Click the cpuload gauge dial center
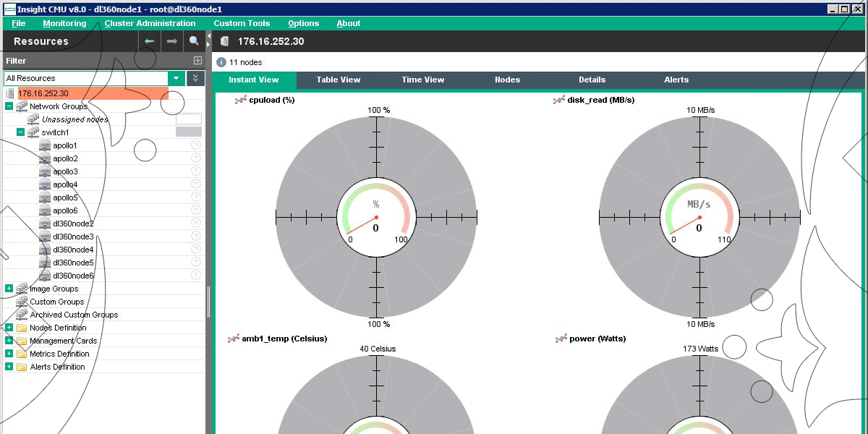 click(376, 216)
